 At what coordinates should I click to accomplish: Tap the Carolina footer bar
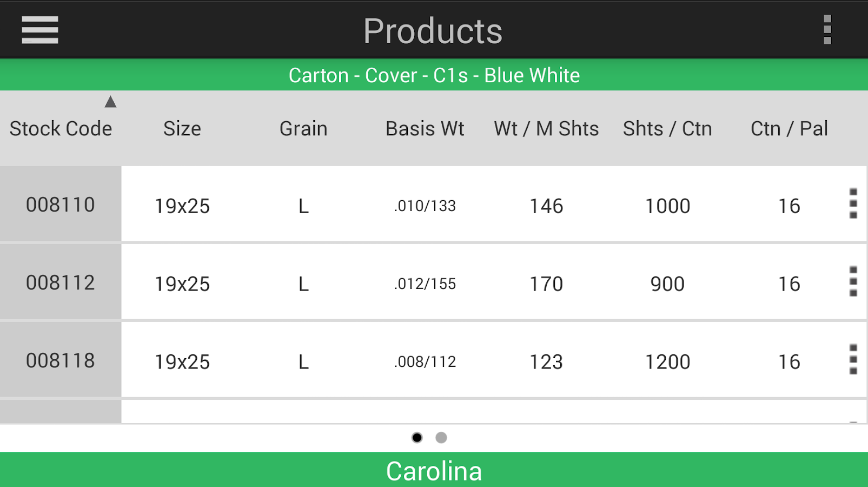[x=434, y=470]
